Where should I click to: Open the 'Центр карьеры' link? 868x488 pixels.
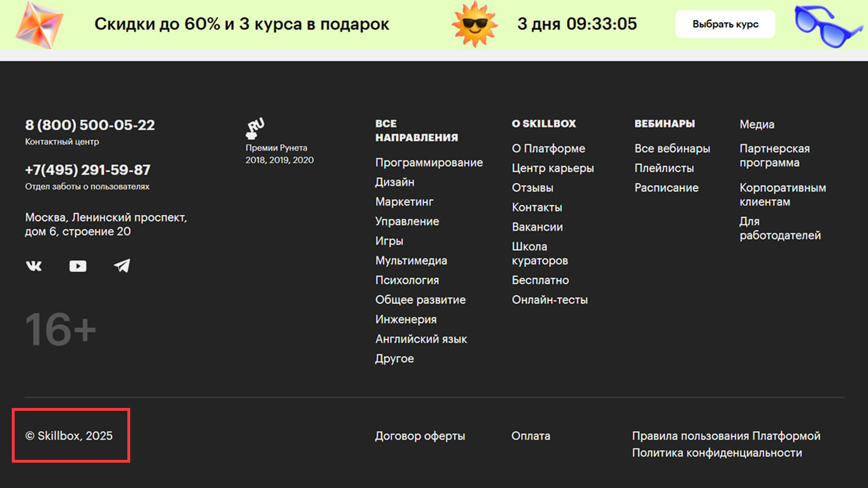pyautogui.click(x=553, y=168)
